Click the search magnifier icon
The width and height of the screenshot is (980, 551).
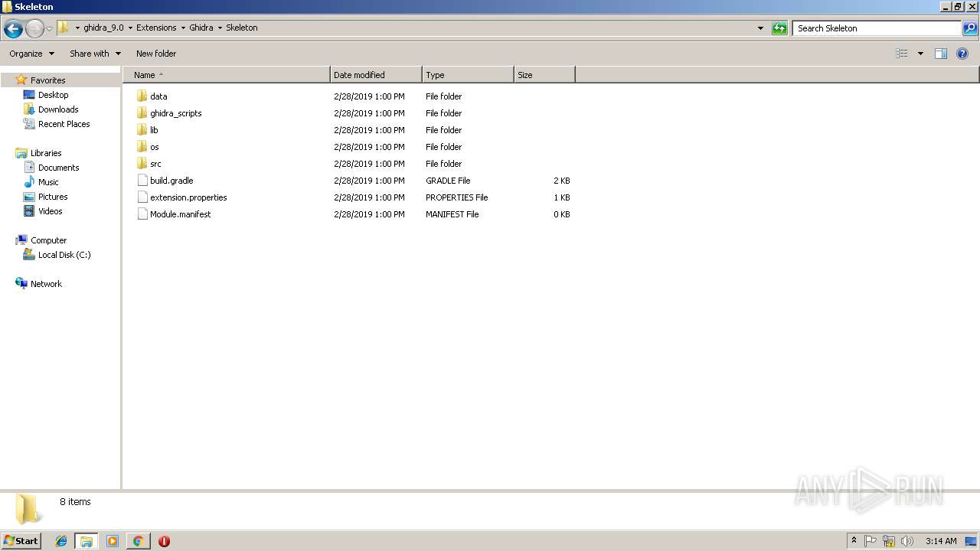pyautogui.click(x=970, y=28)
